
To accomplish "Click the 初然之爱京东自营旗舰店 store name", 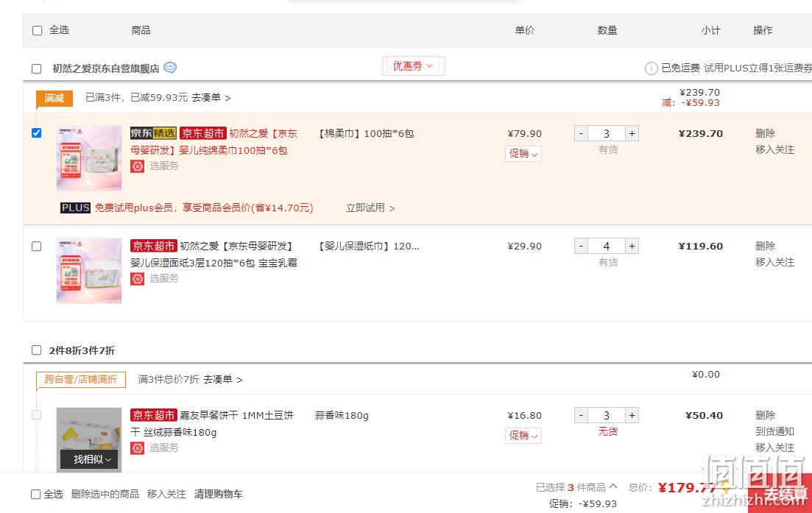I will pyautogui.click(x=106, y=68).
